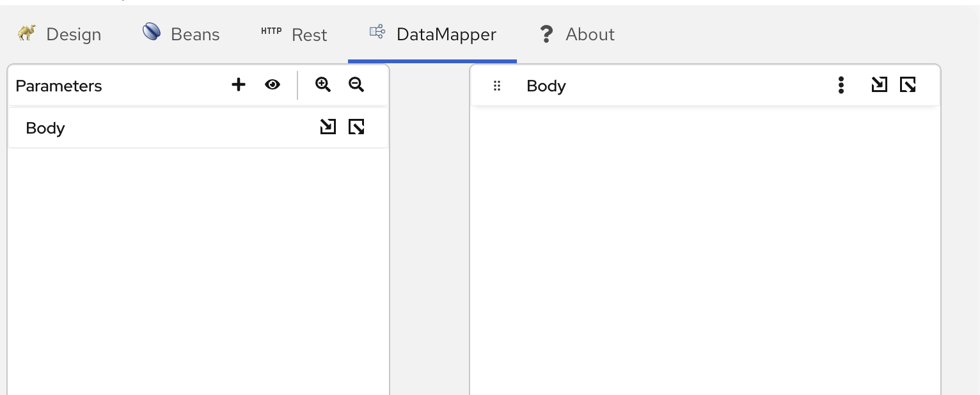Detach schema from the source Body
This screenshot has height=395, width=980.
356,127
